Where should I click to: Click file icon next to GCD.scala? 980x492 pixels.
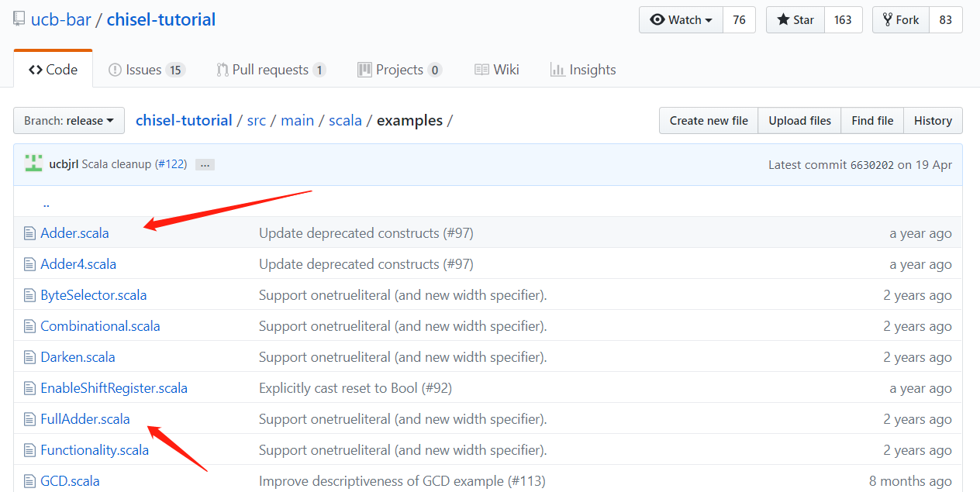29,481
